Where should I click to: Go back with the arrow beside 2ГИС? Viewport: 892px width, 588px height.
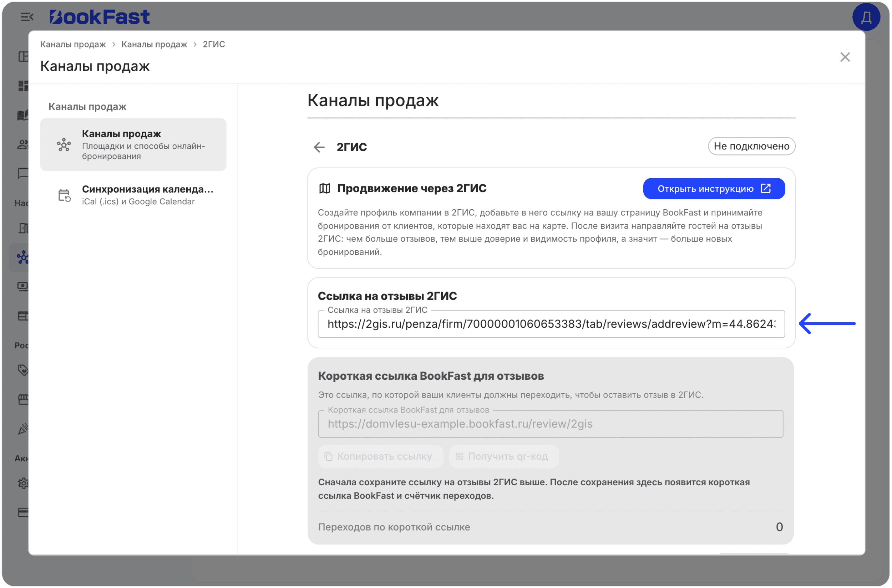tap(319, 147)
